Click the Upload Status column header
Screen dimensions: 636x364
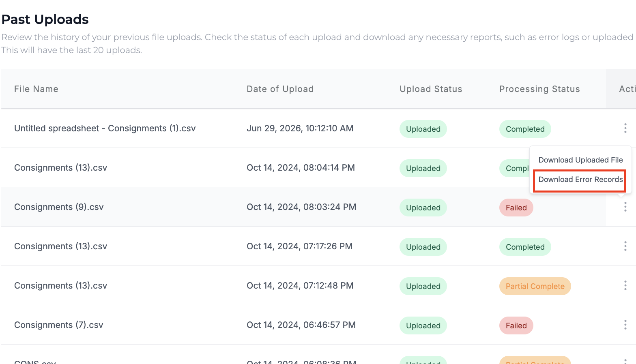click(x=431, y=89)
